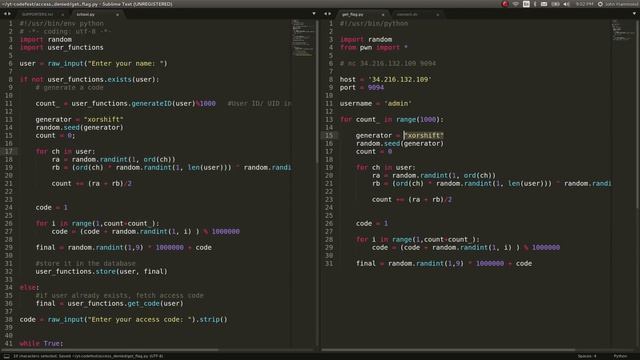
Task: Open left pane tab list dropdown arrow
Action: click(x=313, y=13)
